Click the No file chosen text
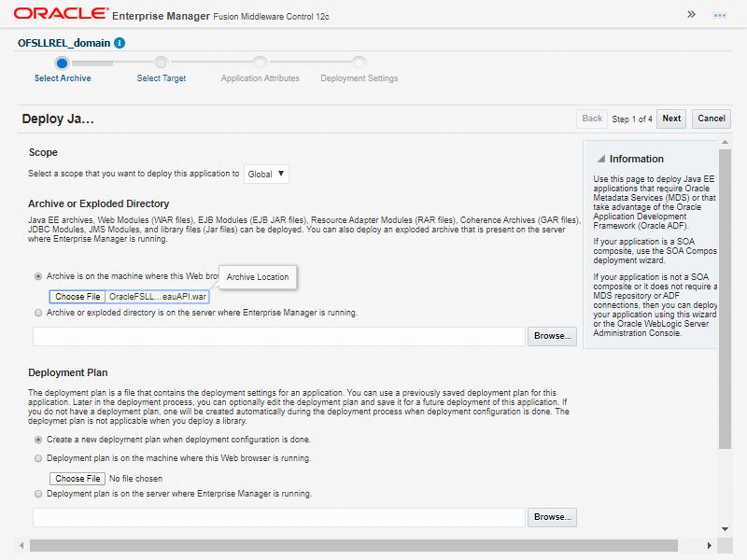Image resolution: width=747 pixels, height=560 pixels. click(135, 479)
